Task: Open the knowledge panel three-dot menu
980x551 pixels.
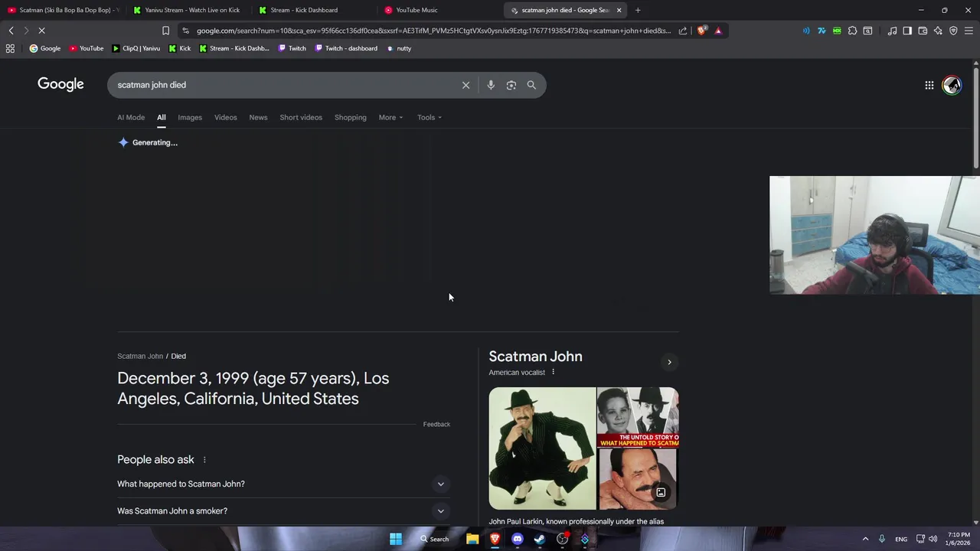Action: [x=553, y=372]
